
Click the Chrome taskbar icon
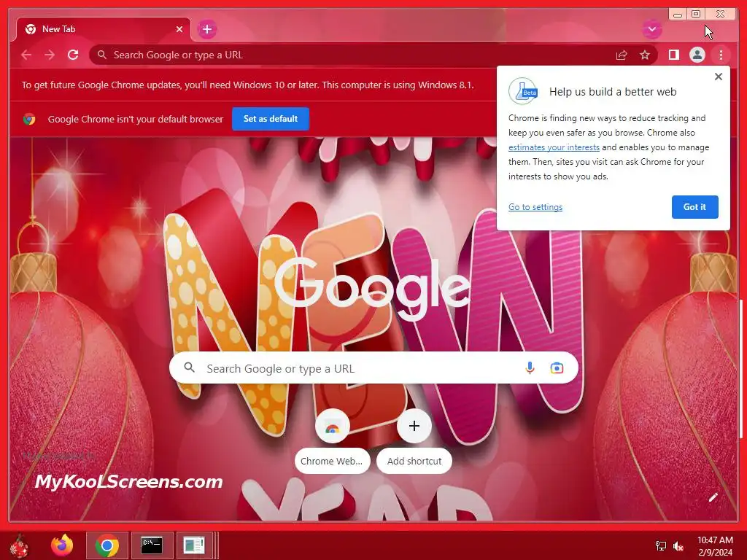point(107,545)
